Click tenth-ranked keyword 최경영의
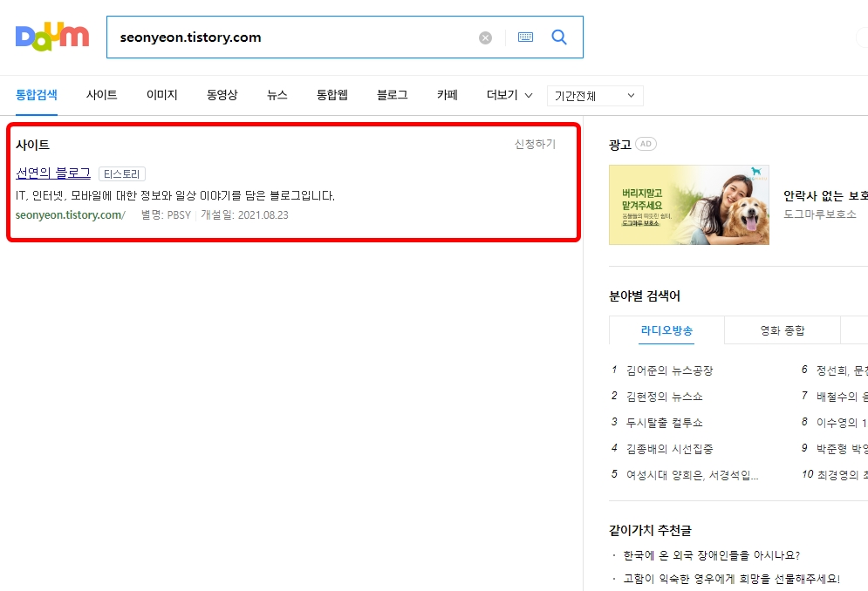The height and width of the screenshot is (591, 868). pos(842,474)
